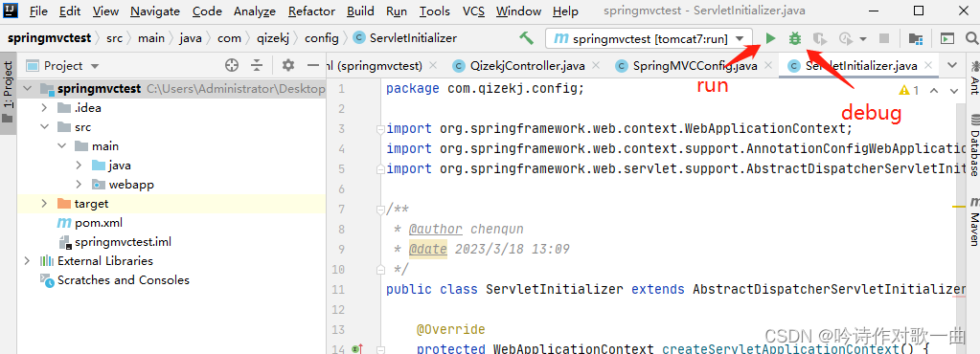
Task: Open the Build menu
Action: (x=360, y=11)
